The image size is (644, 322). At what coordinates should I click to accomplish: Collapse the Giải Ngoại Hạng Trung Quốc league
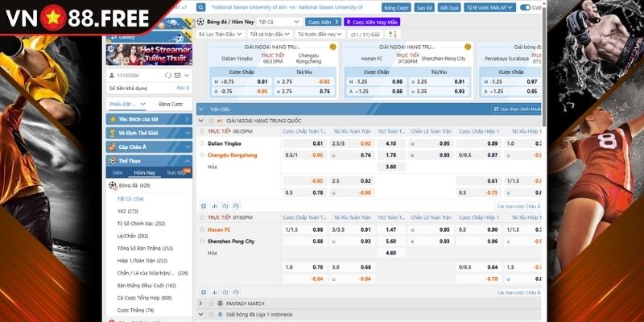pyautogui.click(x=200, y=120)
